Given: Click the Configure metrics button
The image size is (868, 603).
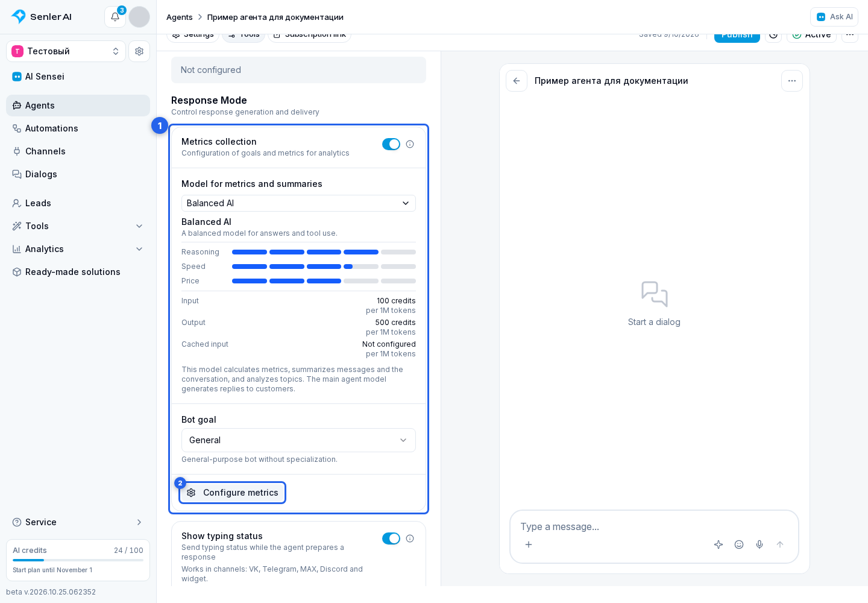Looking at the screenshot, I should click(x=232, y=493).
